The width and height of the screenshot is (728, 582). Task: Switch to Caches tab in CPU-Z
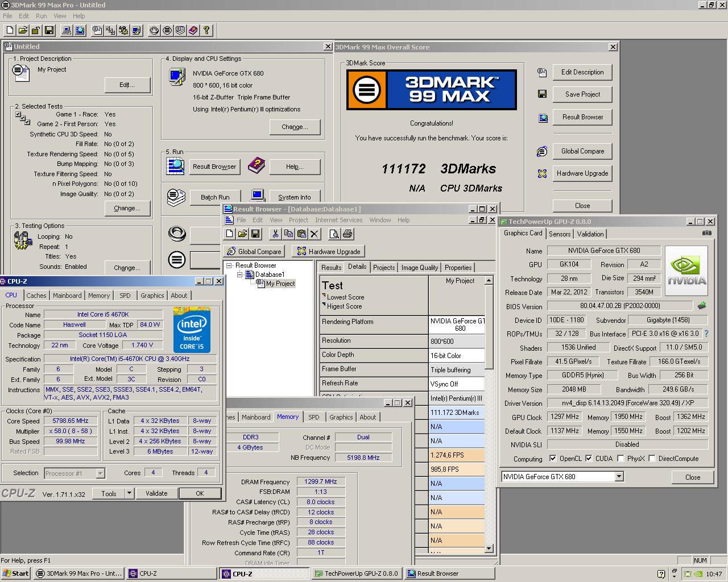tap(36, 296)
